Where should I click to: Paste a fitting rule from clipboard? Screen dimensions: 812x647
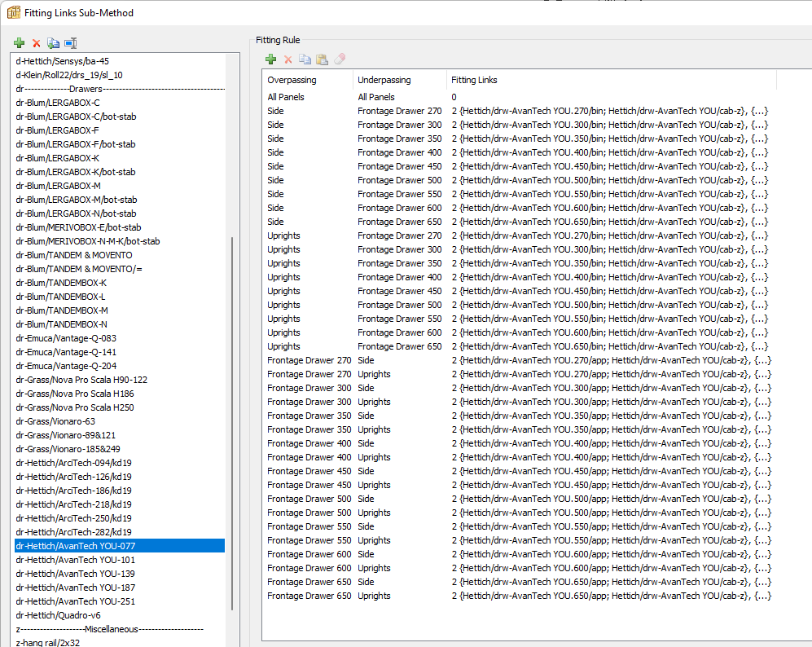322,59
